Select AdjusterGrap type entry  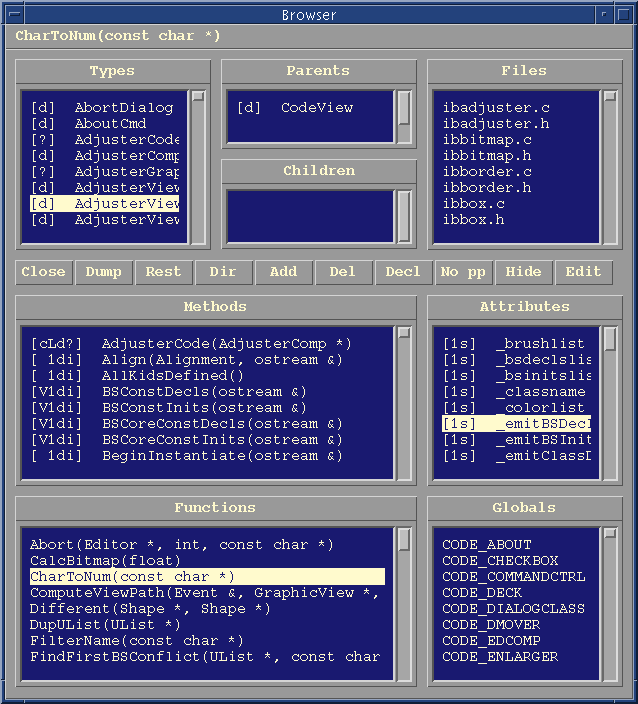coord(105,172)
